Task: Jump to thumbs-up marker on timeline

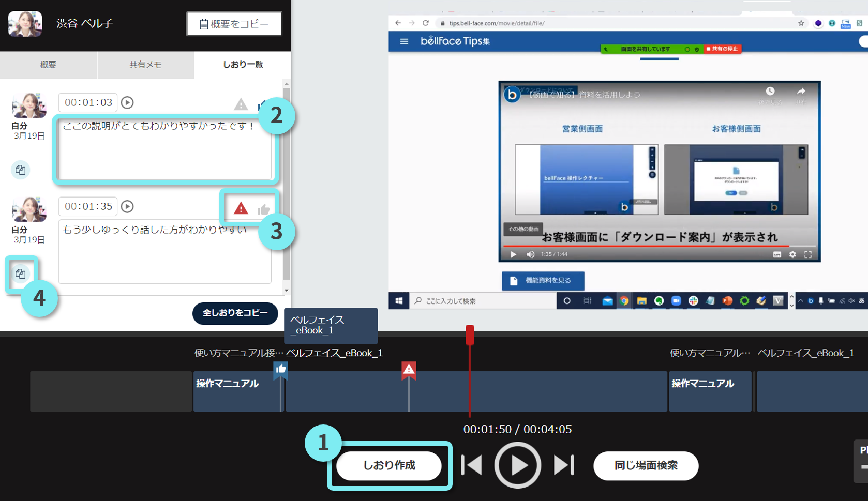Action: tap(281, 370)
